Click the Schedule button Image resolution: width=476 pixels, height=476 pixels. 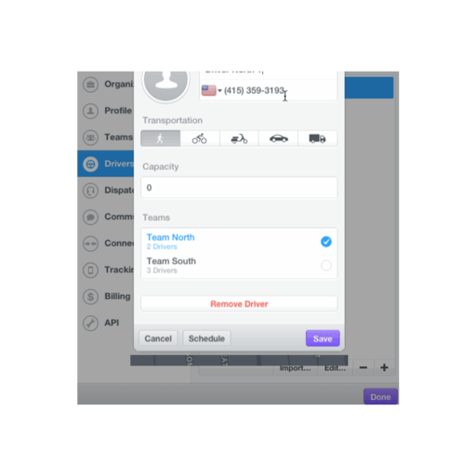tap(206, 338)
